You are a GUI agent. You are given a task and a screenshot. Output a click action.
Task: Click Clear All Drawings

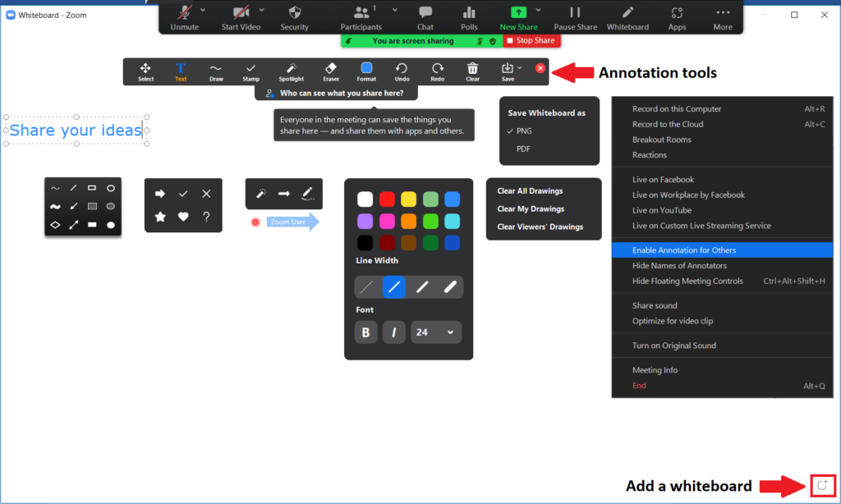click(x=530, y=191)
